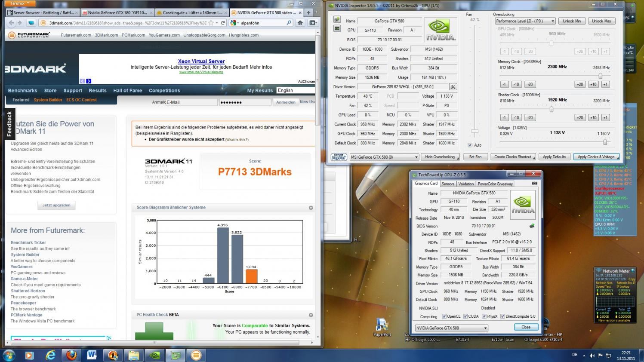Open the MSI GeForce GTX 580 (0) dropdown

tap(384, 157)
